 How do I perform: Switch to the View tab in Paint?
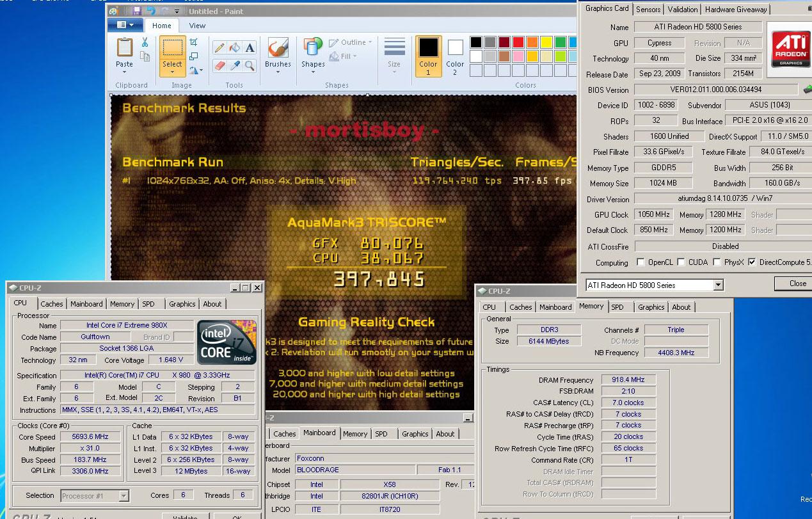tap(197, 26)
